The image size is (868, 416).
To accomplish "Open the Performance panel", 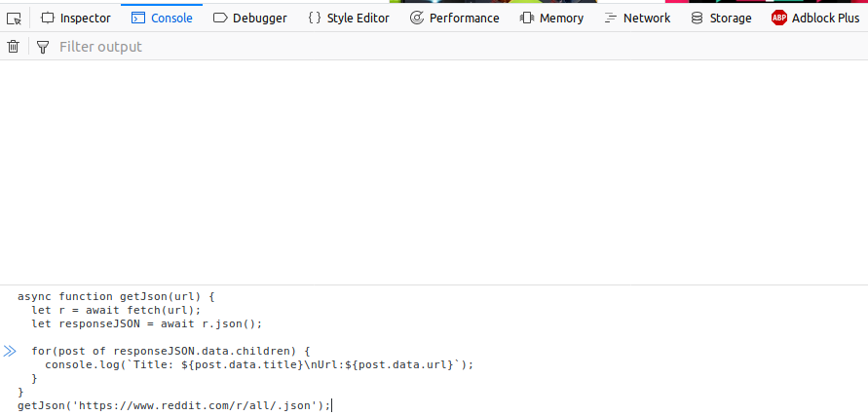I will [455, 19].
